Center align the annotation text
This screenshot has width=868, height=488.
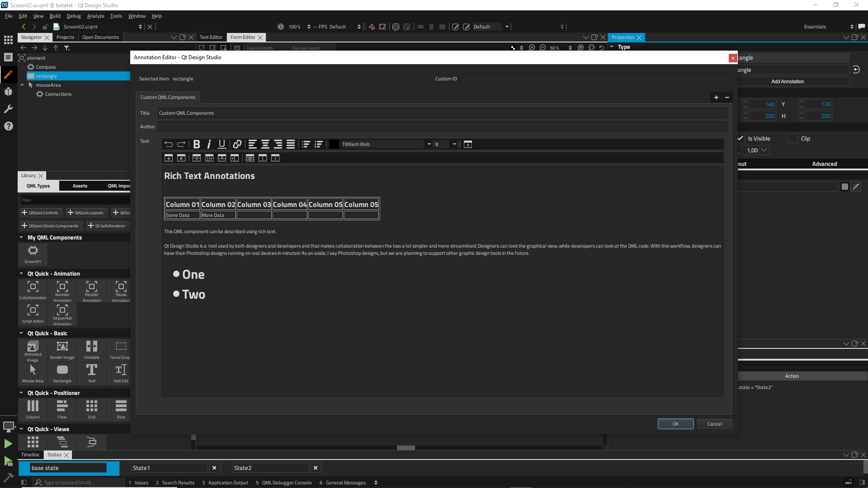(265, 144)
